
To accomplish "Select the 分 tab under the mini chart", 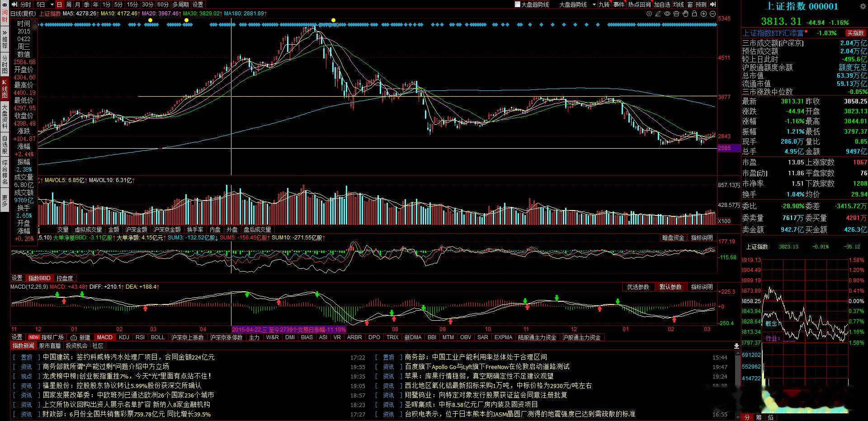I will point(747,417).
